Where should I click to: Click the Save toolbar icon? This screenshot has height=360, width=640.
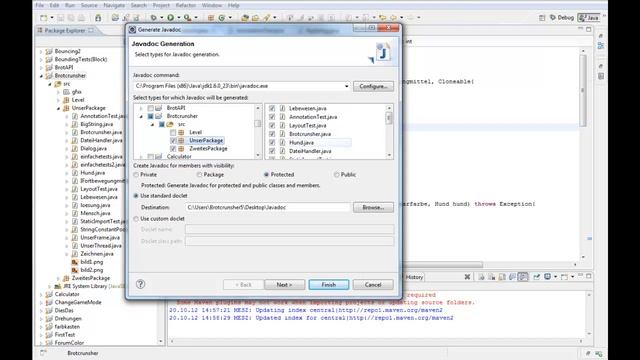tap(60, 18)
